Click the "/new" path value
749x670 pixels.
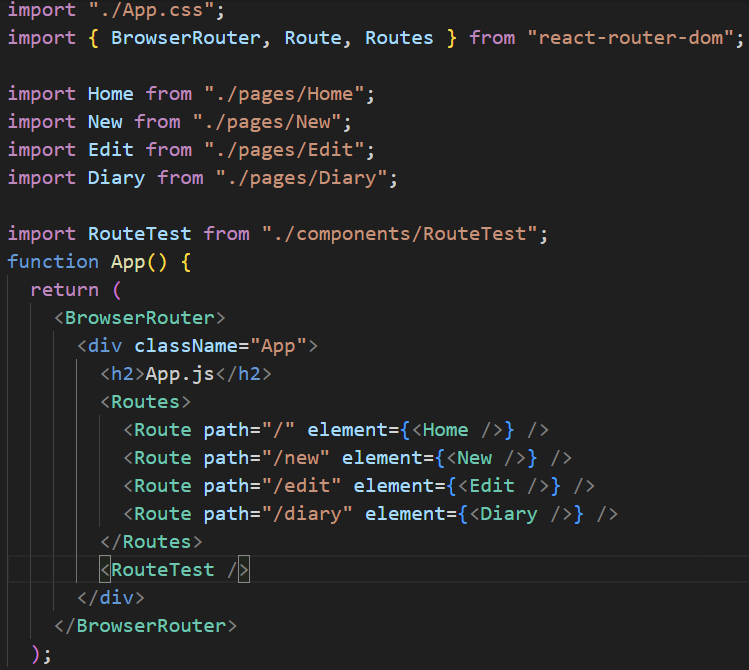[x=295, y=458]
